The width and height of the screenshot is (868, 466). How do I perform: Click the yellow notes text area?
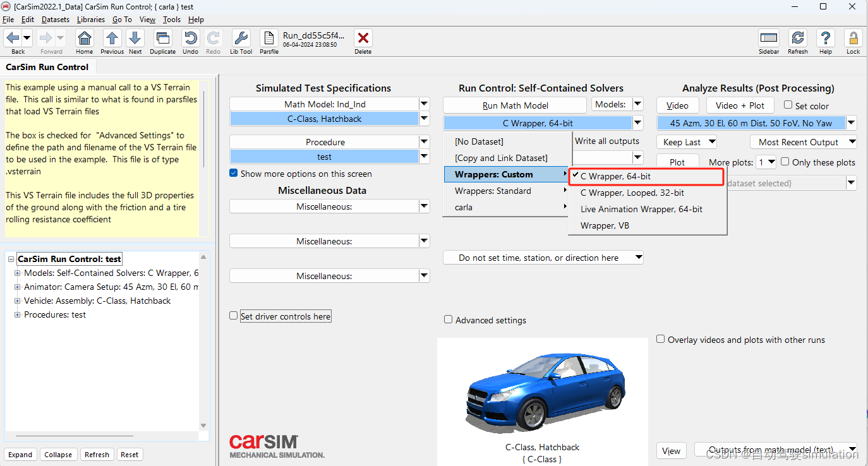coord(102,158)
